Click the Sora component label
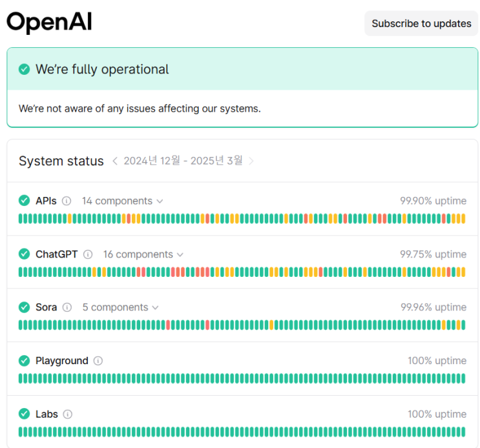480x448 pixels. tap(47, 307)
